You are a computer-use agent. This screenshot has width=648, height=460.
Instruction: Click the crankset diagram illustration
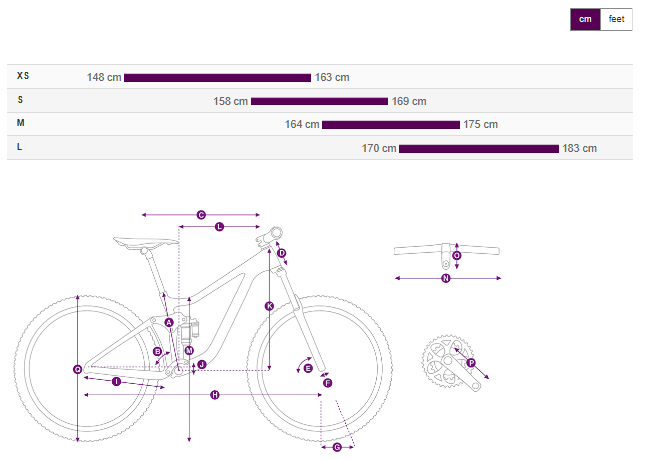tap(446, 360)
